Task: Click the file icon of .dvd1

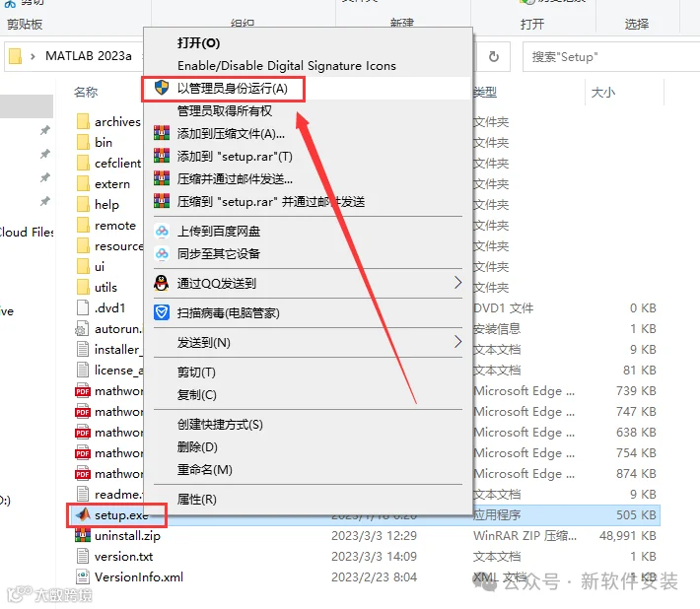Action: [x=83, y=307]
